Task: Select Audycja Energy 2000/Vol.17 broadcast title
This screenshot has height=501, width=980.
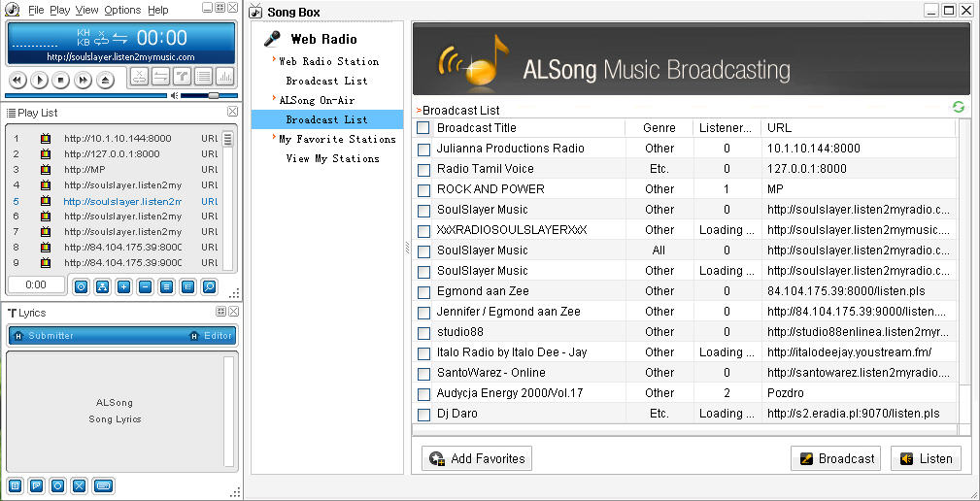Action: click(509, 393)
